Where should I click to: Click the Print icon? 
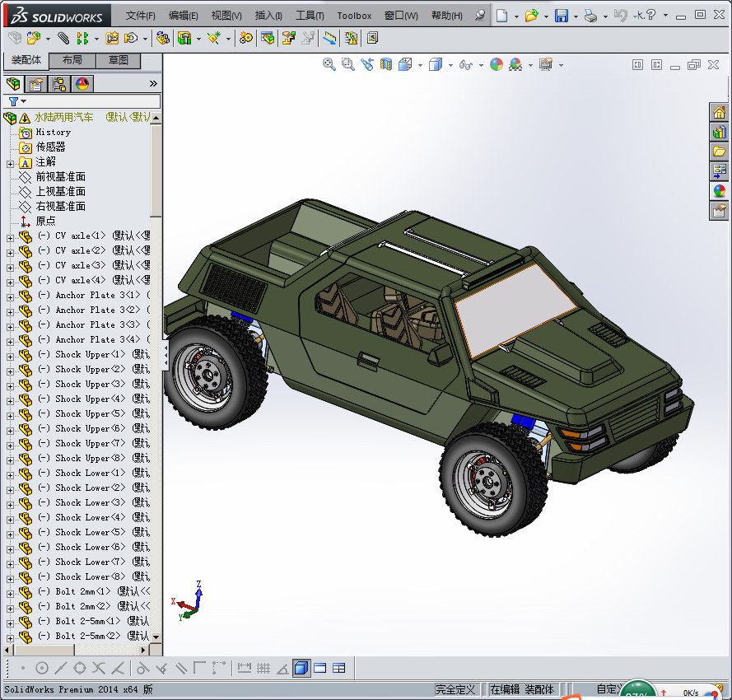point(590,16)
